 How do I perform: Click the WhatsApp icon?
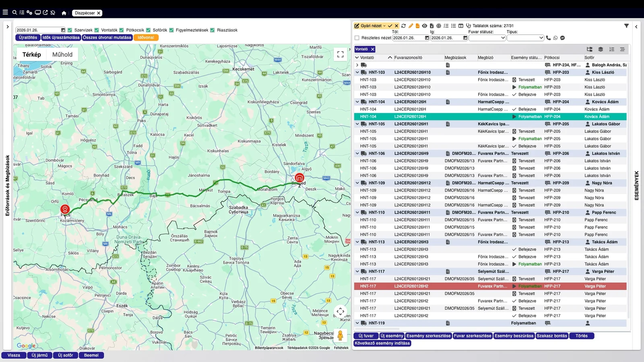pyautogui.click(x=555, y=38)
